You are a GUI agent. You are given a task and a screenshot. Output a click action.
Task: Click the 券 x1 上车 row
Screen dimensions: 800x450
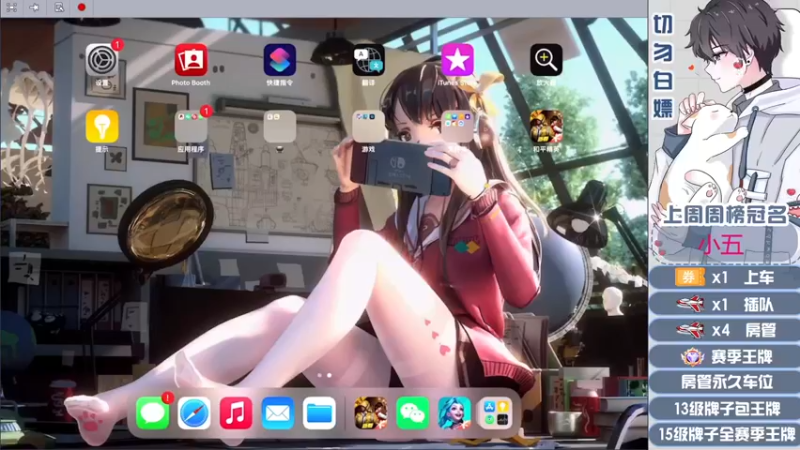pos(724,278)
